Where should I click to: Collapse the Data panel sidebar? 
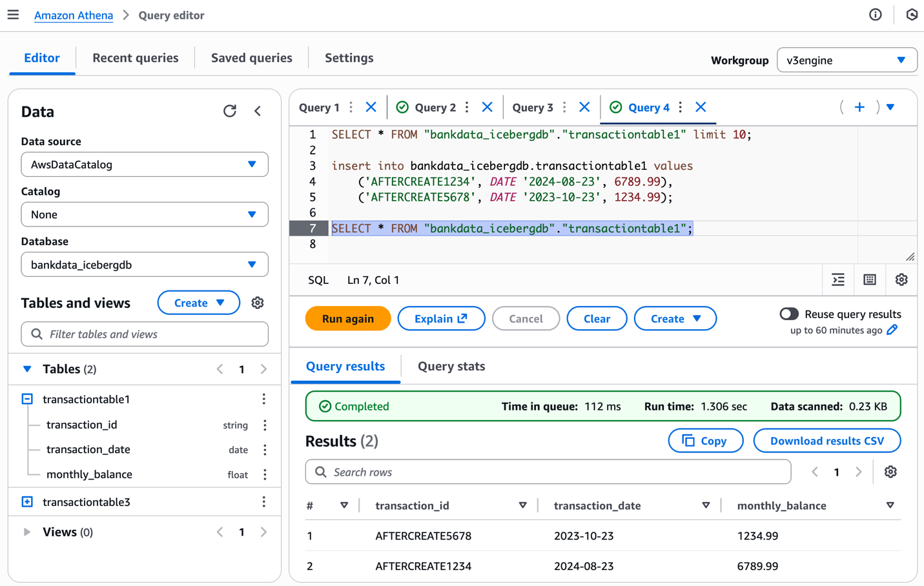click(x=257, y=111)
